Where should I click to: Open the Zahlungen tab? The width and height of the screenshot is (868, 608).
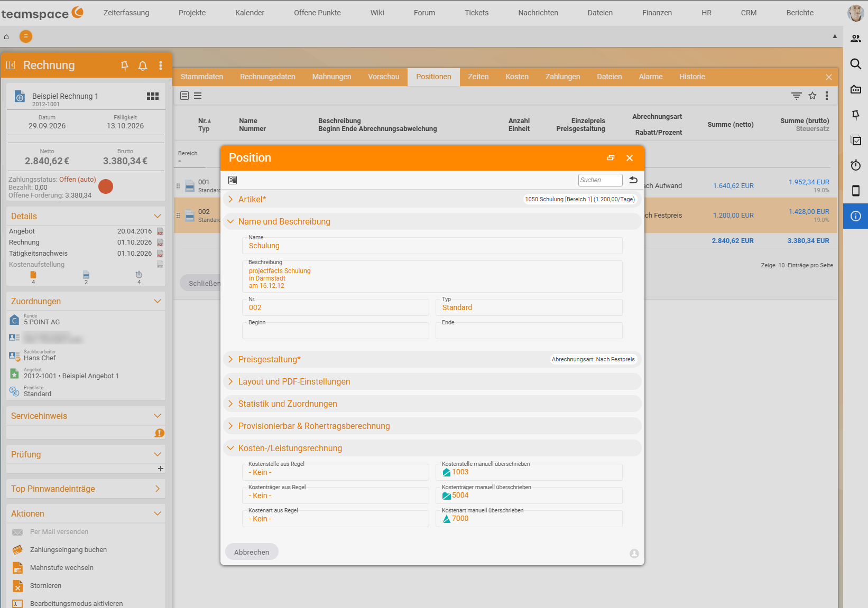tap(562, 77)
